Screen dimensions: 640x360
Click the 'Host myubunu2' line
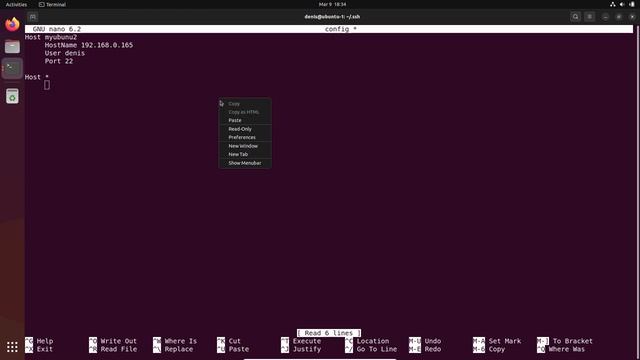(51, 37)
